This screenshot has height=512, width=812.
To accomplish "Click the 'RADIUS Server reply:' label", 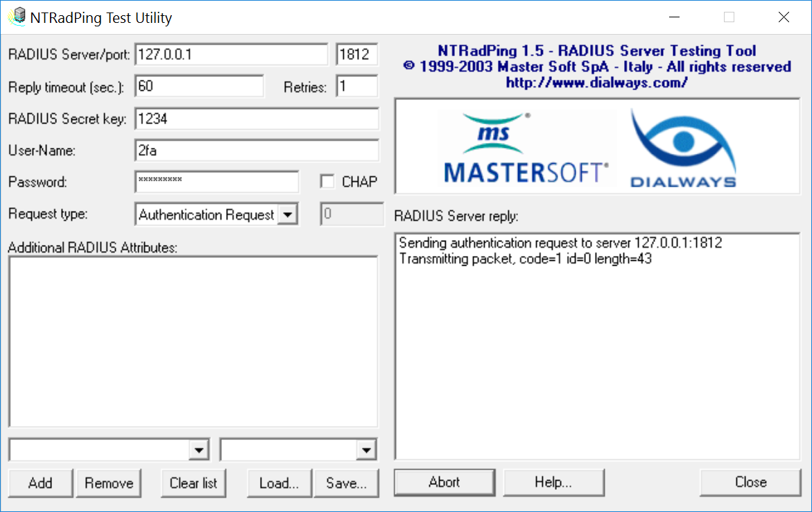I will click(x=456, y=216).
